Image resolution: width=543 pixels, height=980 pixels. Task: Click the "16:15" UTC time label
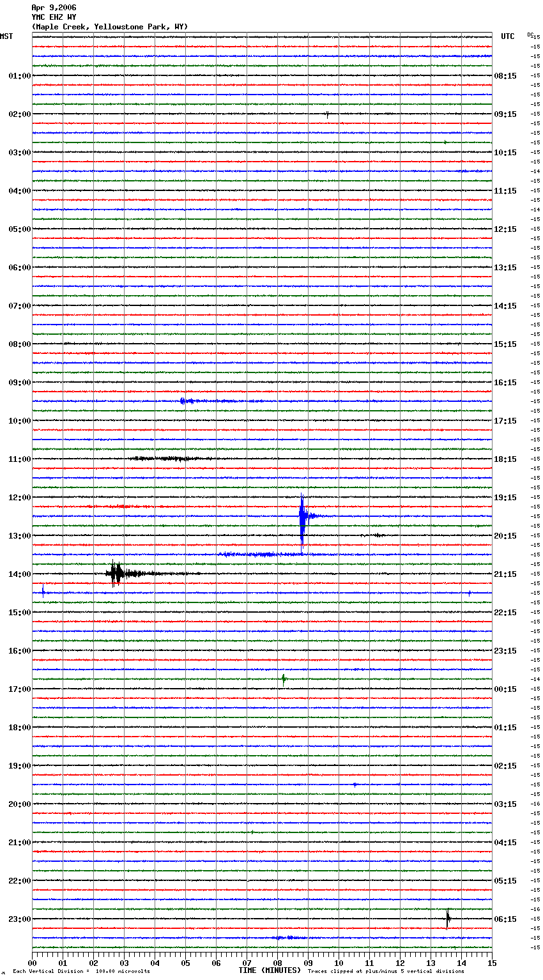click(505, 383)
